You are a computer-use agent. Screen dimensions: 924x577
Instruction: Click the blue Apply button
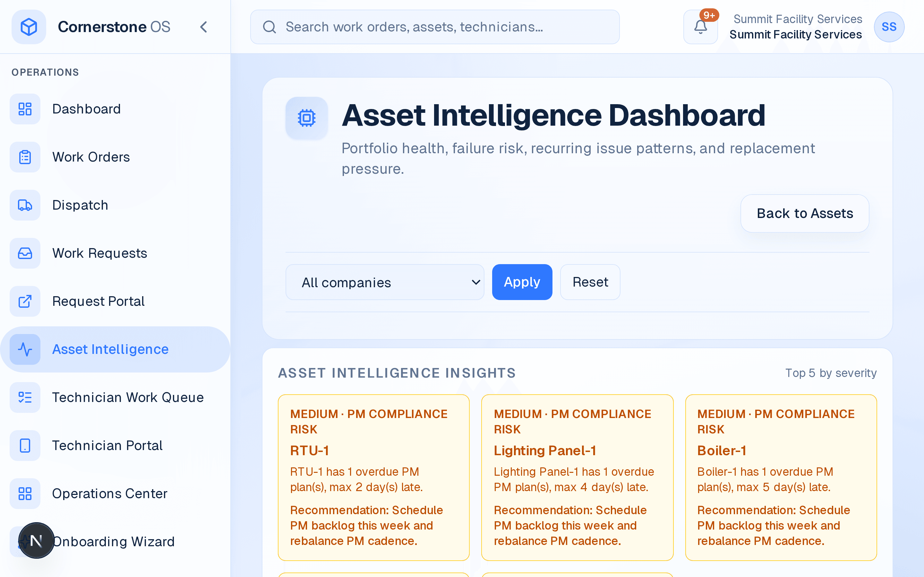522,282
